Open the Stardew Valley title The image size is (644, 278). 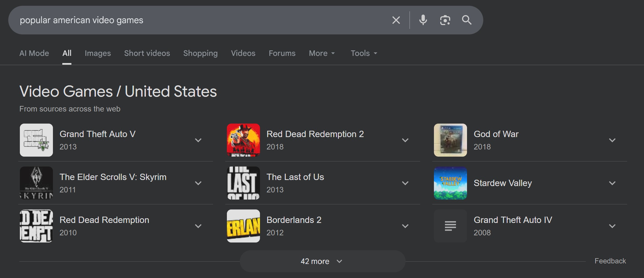[503, 183]
